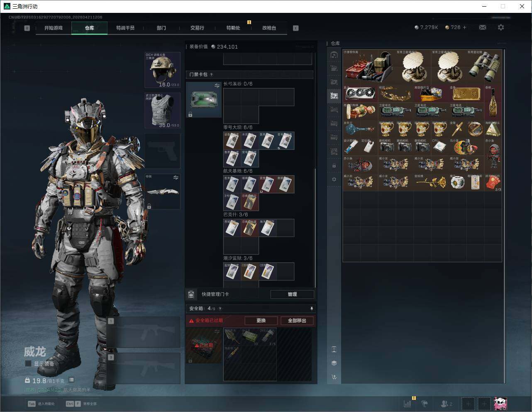The width and height of the screenshot is (532, 412).
Task: Click the empty pistol slot
Action: (x=162, y=151)
